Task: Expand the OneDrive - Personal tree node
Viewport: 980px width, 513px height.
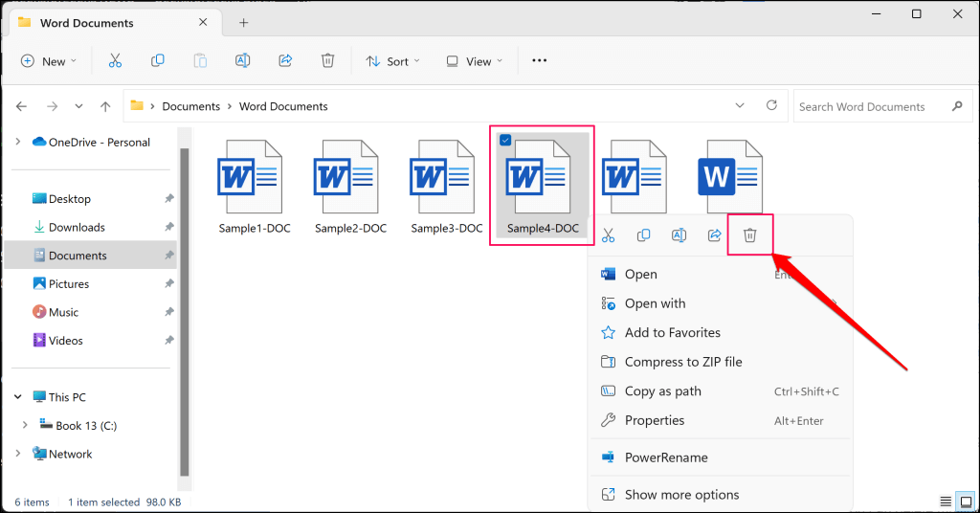Action: click(17, 142)
